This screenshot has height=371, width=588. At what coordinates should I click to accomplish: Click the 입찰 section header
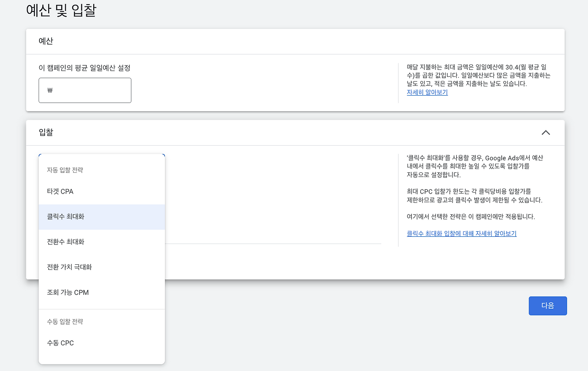46,132
